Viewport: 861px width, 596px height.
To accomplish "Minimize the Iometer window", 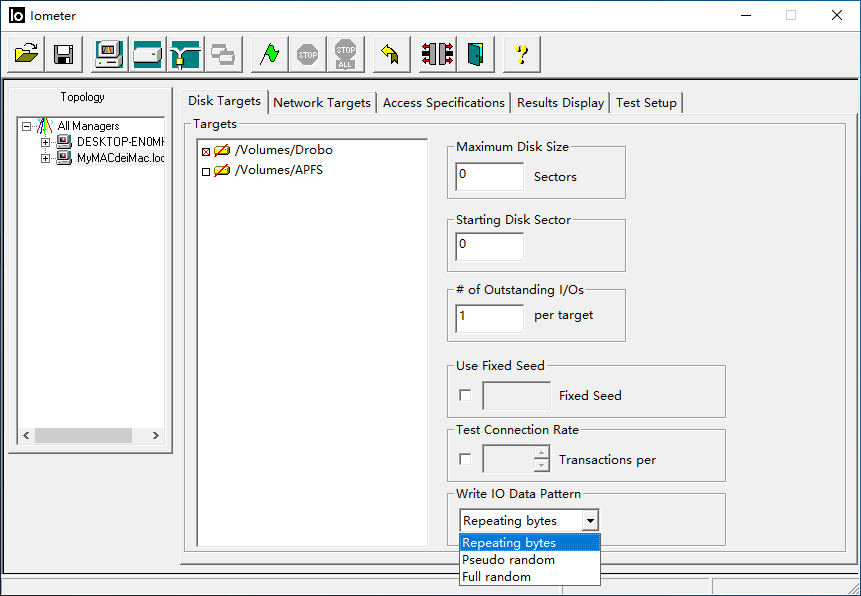I will click(x=746, y=15).
